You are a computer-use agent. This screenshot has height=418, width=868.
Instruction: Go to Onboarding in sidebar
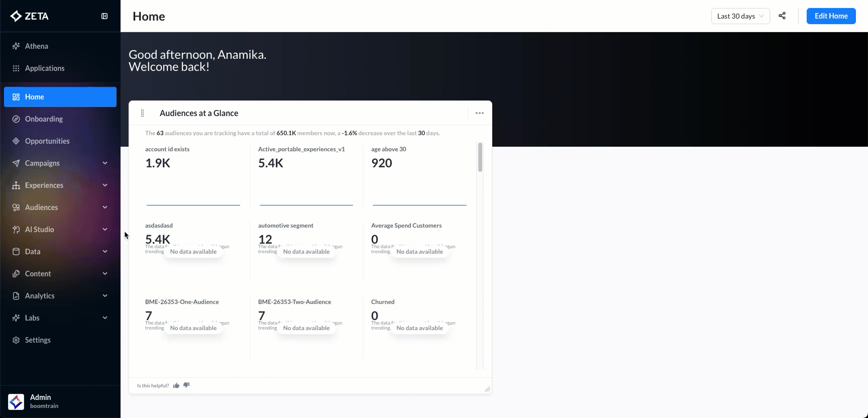44,119
